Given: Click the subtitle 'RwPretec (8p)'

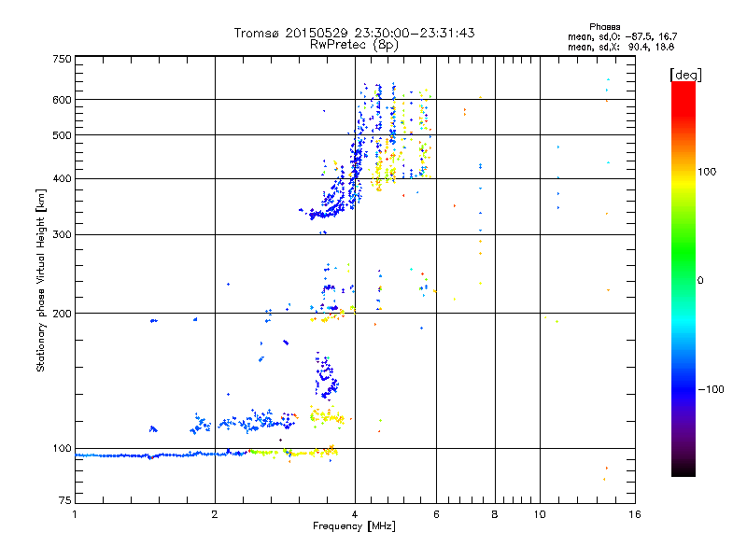Looking at the screenshot, I should pyautogui.click(x=354, y=45).
